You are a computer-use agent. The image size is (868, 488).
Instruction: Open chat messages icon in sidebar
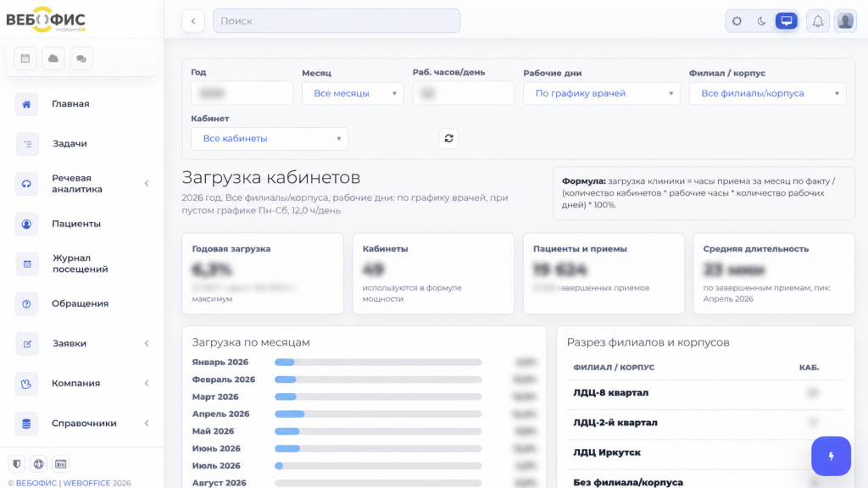pos(81,58)
